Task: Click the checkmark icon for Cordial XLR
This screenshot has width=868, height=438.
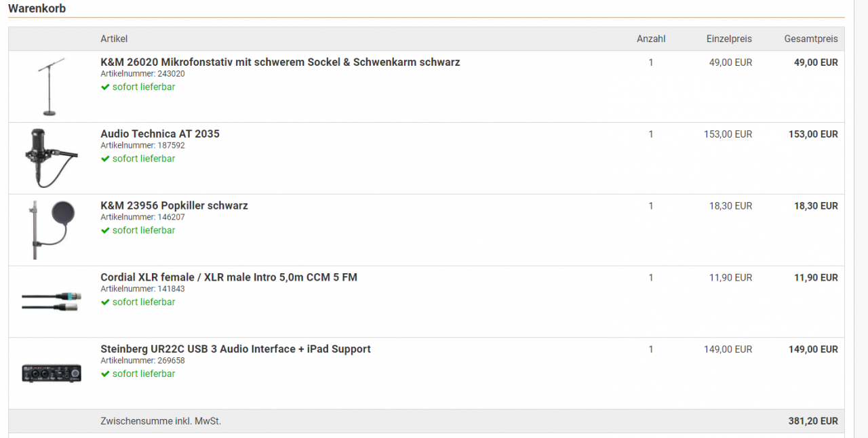Action: click(105, 302)
